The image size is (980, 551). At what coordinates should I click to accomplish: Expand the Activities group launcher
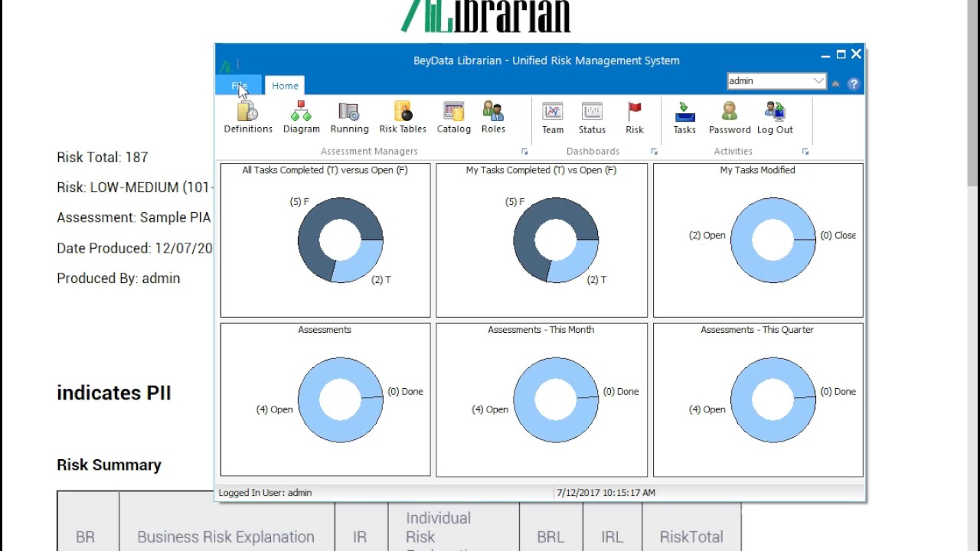coord(805,152)
